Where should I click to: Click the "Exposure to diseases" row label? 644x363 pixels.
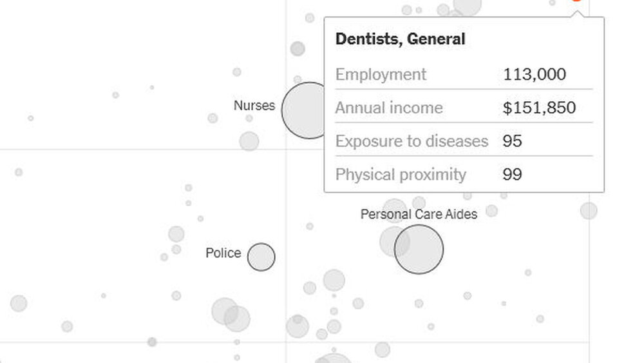click(x=412, y=141)
